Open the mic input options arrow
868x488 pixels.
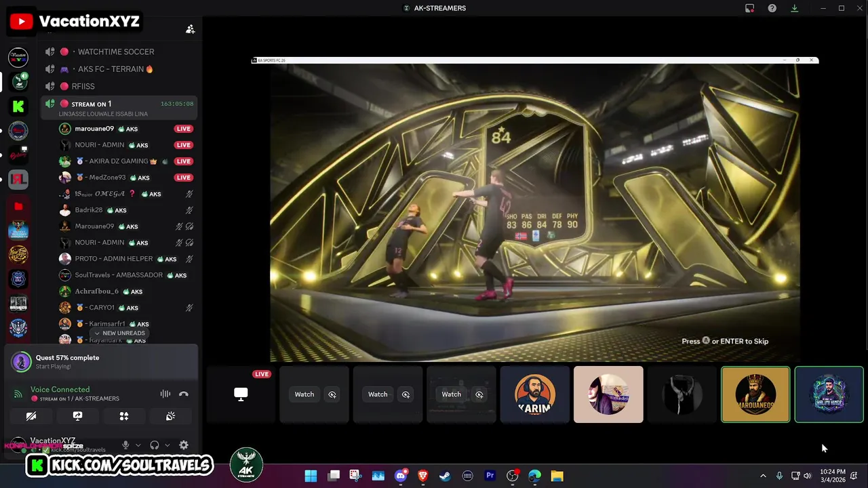point(138,445)
